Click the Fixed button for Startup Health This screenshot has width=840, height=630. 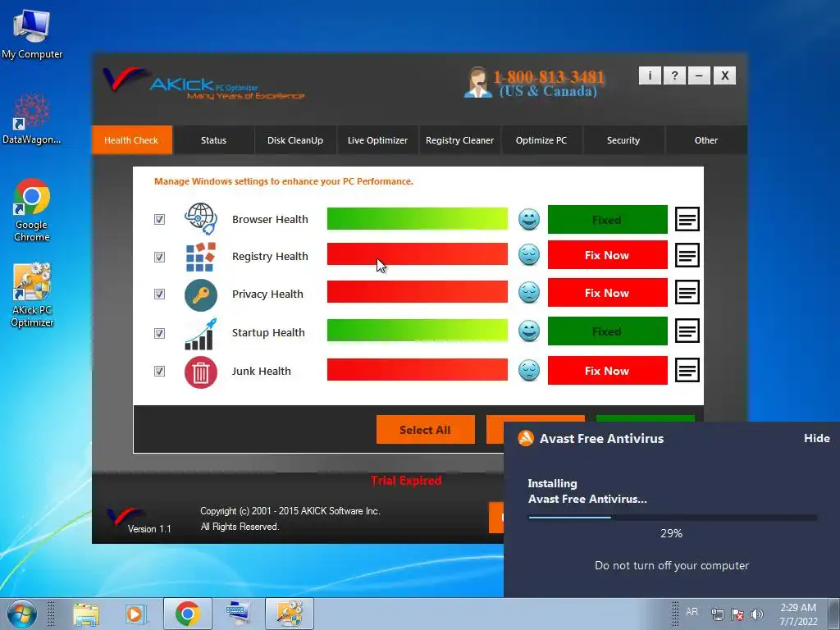pyautogui.click(x=608, y=331)
